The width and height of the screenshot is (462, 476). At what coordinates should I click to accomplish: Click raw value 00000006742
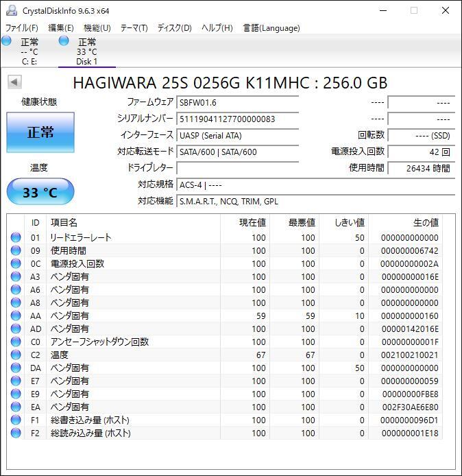409,250
